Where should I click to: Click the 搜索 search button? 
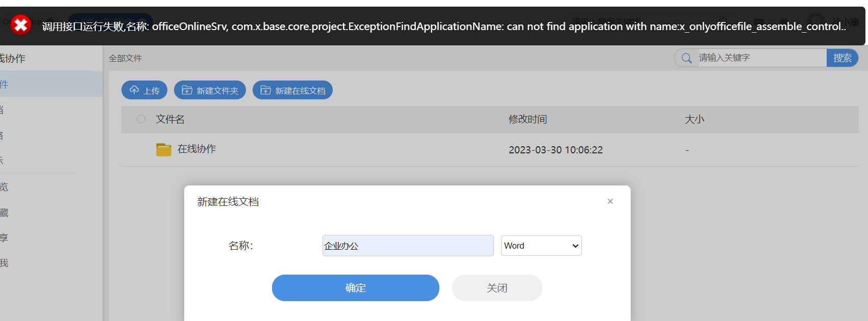(x=842, y=58)
